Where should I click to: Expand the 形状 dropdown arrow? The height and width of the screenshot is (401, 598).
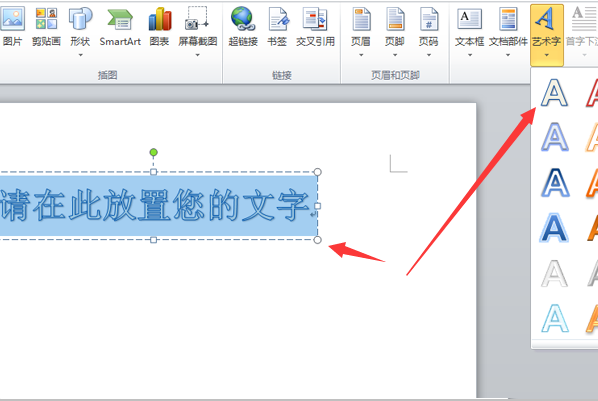pos(80,55)
